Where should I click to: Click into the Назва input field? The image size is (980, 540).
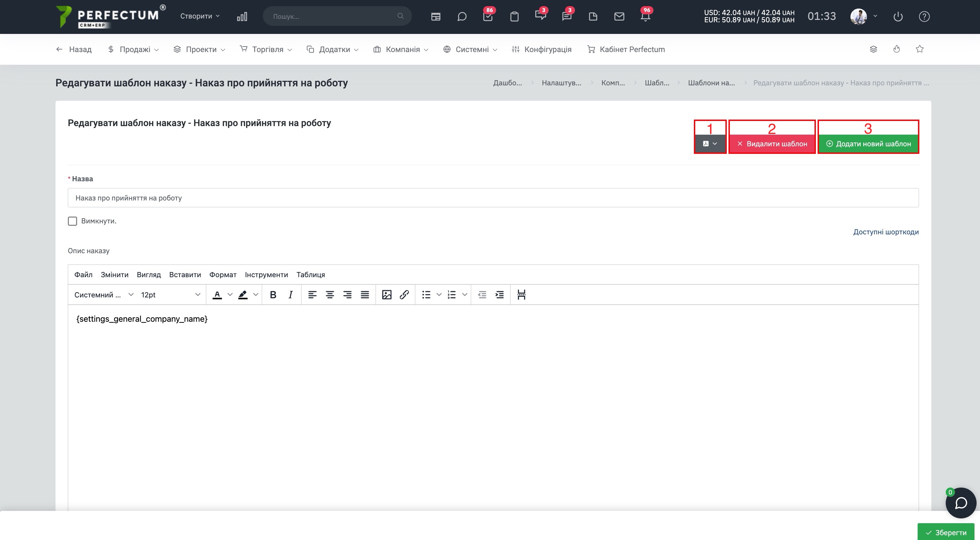pos(493,198)
